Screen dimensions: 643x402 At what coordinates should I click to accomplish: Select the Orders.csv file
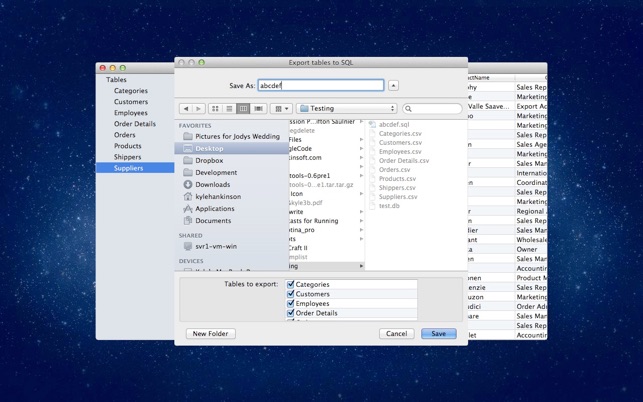coord(394,170)
